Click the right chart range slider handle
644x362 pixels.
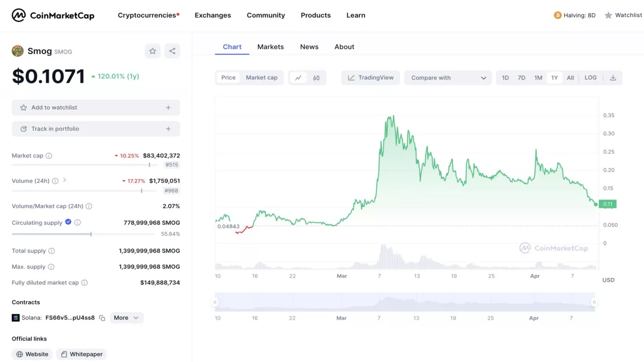coord(595,302)
